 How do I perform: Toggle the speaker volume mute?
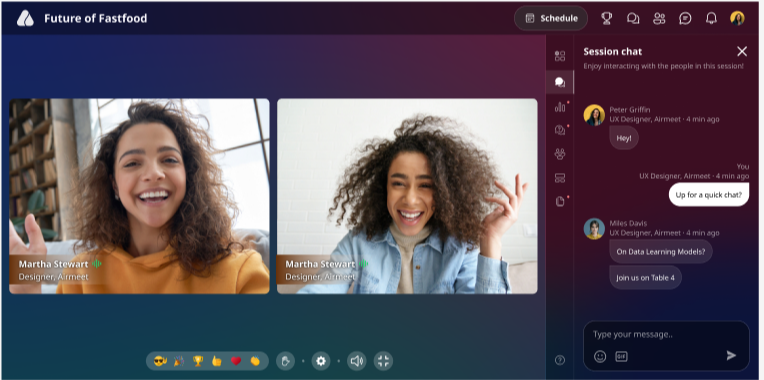click(x=357, y=361)
